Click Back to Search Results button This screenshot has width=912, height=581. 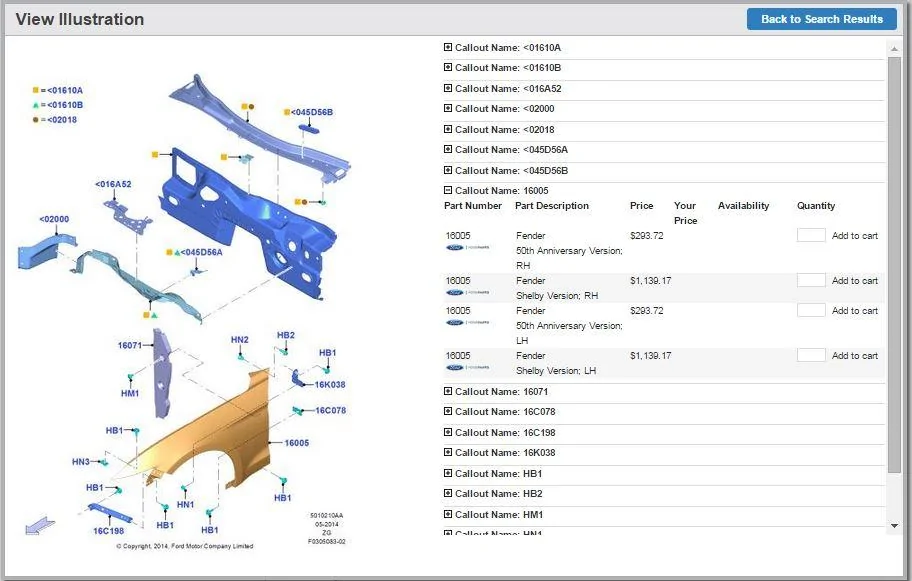coord(822,19)
